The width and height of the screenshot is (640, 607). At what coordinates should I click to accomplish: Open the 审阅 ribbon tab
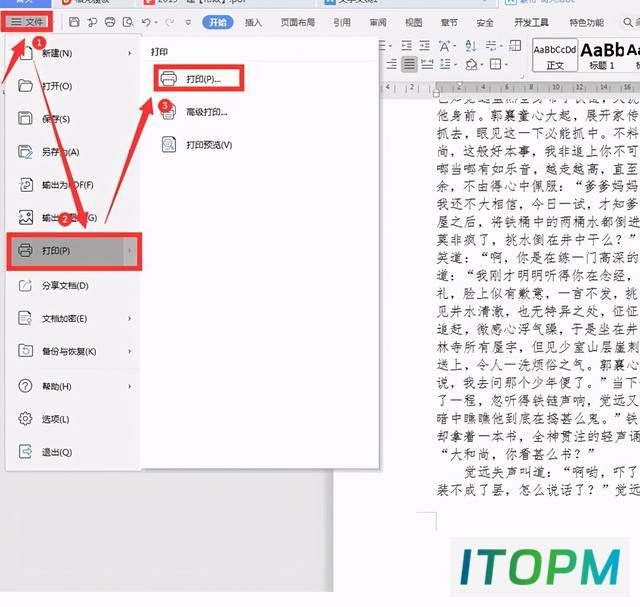[378, 22]
